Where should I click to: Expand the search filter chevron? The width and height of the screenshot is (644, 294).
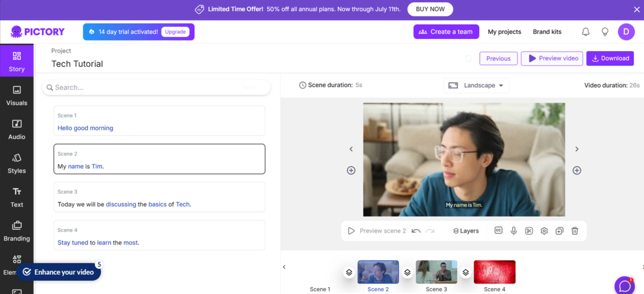pos(249,87)
